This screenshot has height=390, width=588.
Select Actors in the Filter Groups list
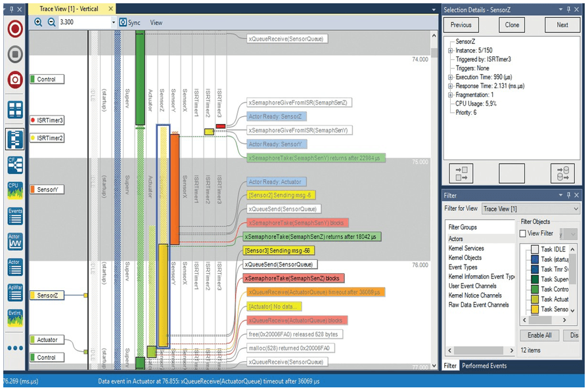tap(455, 238)
